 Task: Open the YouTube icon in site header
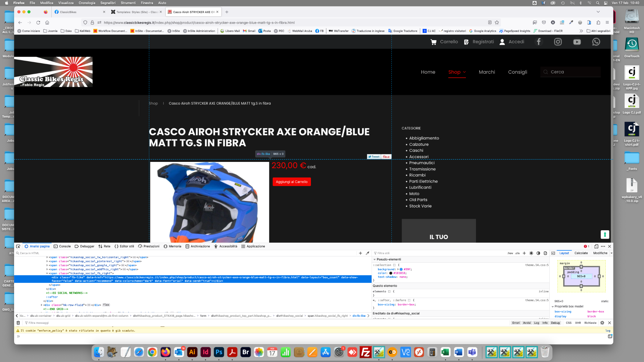click(x=577, y=42)
